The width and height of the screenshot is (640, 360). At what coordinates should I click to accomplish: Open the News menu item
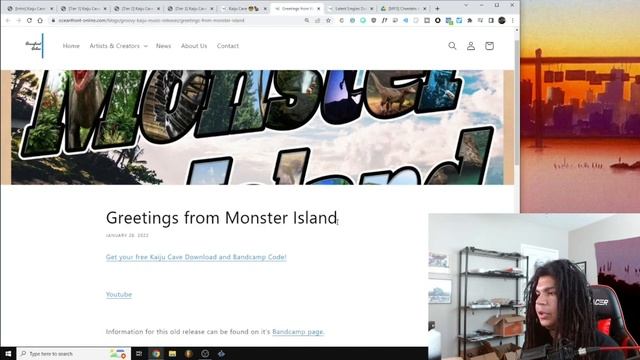point(163,46)
